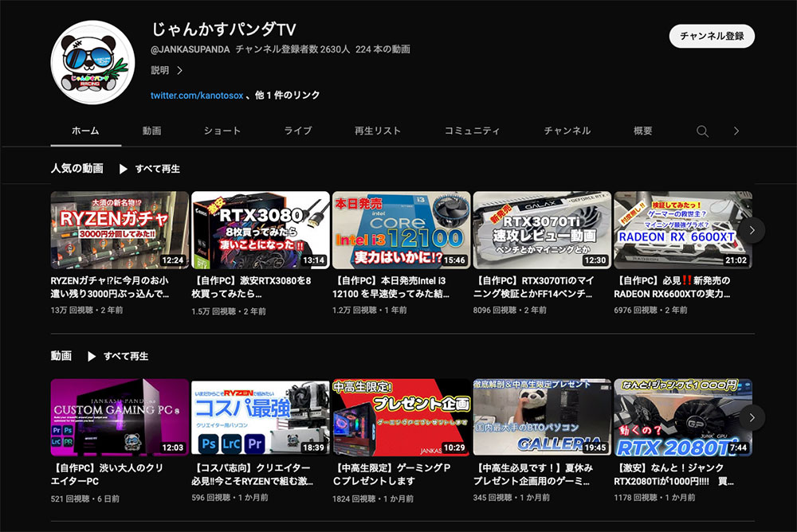Click the 人気の動画 section heading
Viewport: 797px width, 532px height.
(x=77, y=168)
